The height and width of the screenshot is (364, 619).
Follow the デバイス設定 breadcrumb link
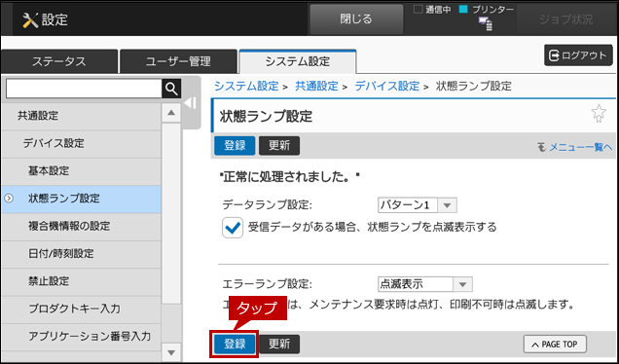coord(387,86)
